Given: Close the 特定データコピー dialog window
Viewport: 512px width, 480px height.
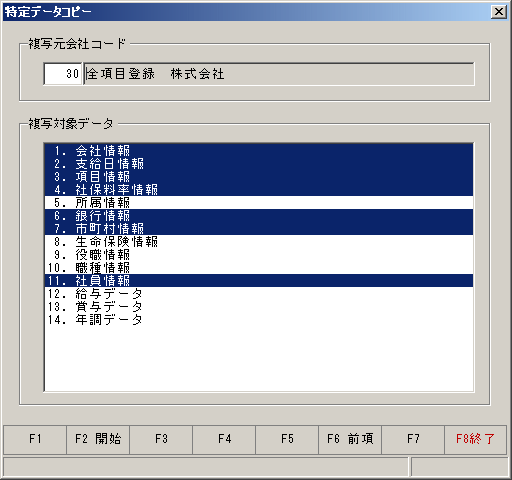Looking at the screenshot, I should pyautogui.click(x=499, y=12).
